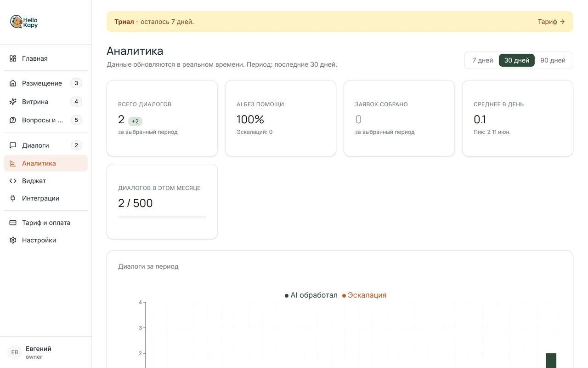588x368 pixels.
Task: Click the Заявок собрано card title
Action: (381, 104)
